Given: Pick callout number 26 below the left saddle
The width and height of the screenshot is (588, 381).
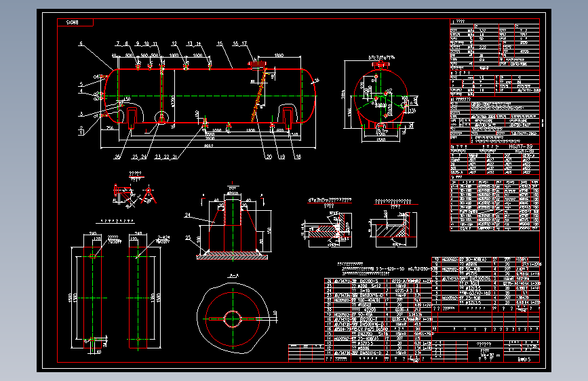Looking at the screenshot, I should click(x=118, y=157).
